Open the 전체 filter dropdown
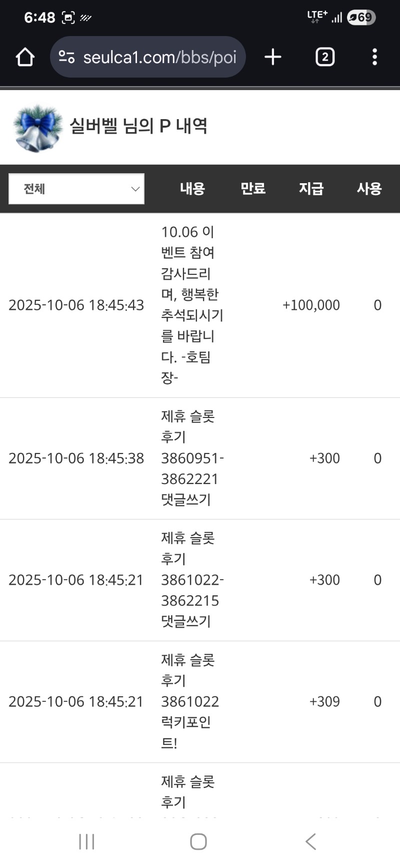The image size is (400, 868). 76,189
